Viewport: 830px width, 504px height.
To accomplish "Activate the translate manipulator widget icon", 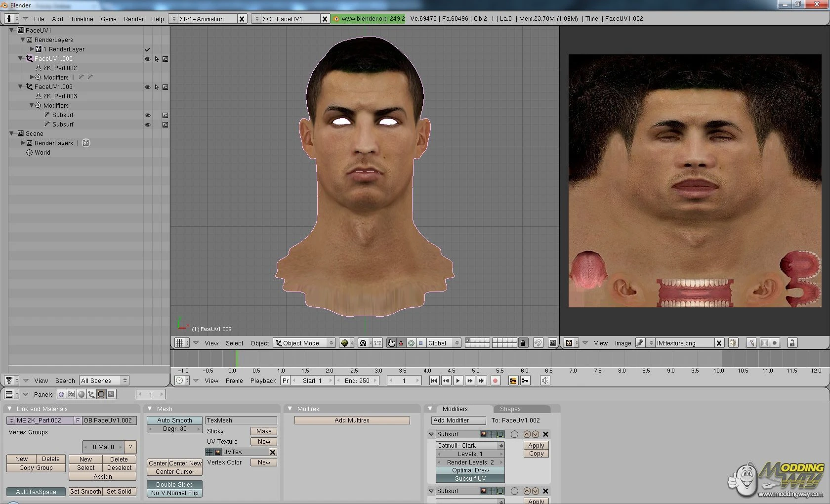I will tap(401, 343).
